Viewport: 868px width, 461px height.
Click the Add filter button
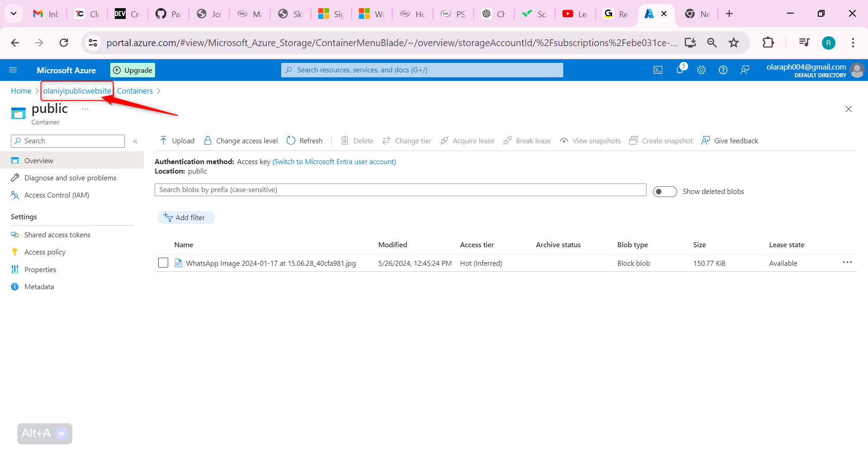click(x=186, y=217)
